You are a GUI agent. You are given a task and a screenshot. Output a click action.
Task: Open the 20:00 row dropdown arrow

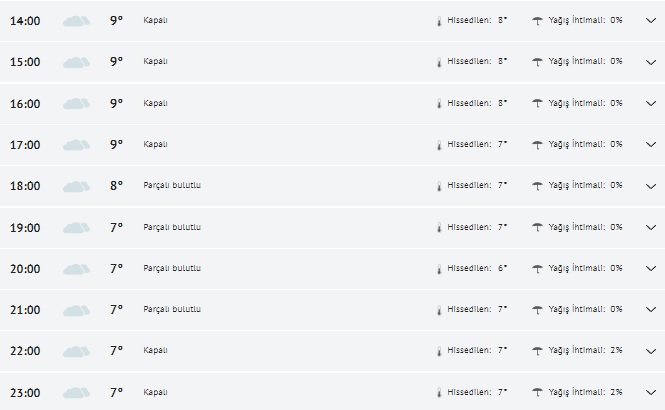tap(650, 269)
